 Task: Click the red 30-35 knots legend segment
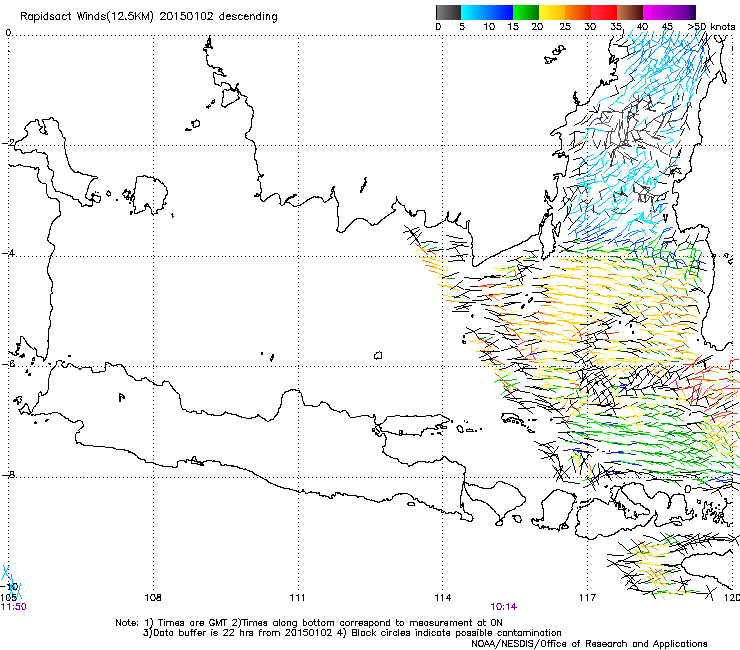point(604,12)
